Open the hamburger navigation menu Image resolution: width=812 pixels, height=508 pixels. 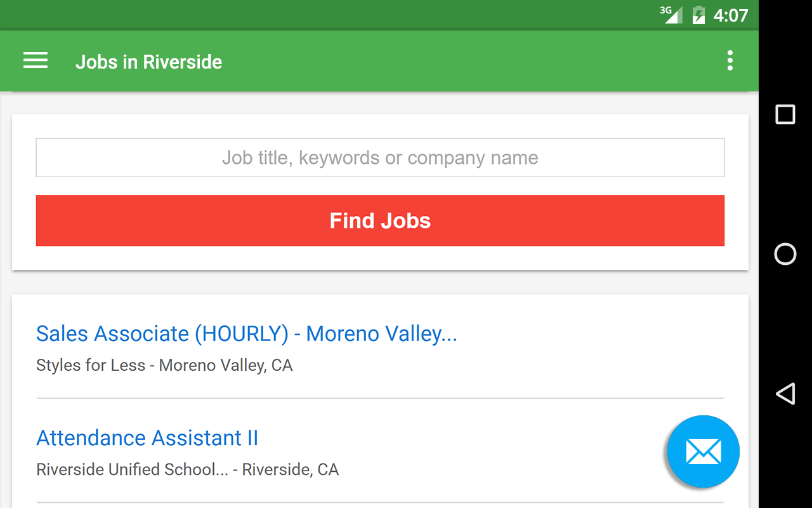pos(36,61)
